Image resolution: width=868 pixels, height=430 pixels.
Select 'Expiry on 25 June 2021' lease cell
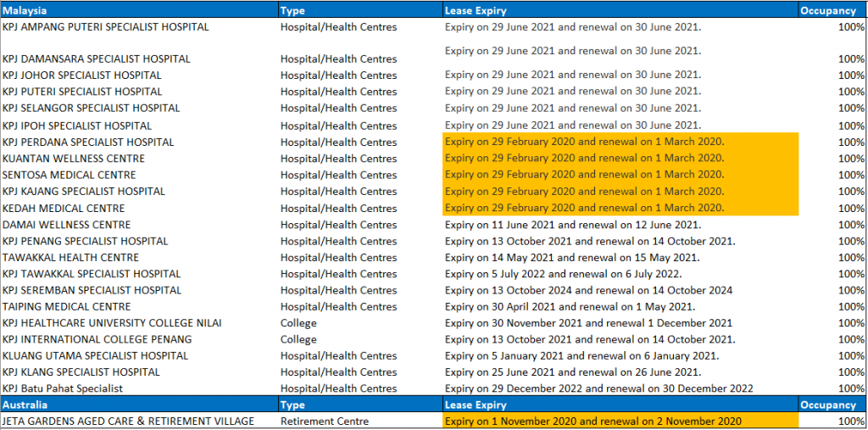(620, 371)
